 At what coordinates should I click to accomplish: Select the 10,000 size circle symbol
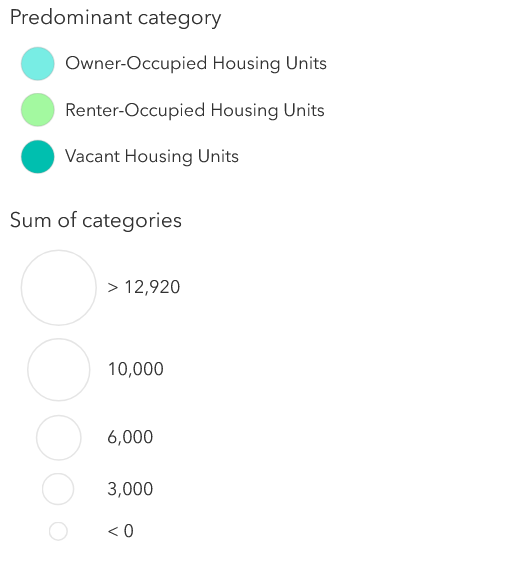point(59,370)
